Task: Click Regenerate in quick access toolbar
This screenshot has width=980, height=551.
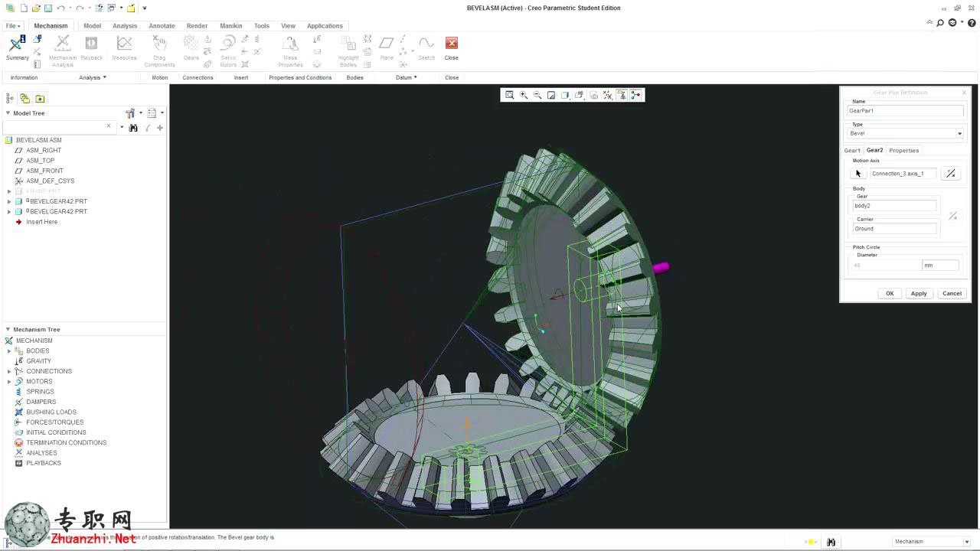Action: coord(100,8)
